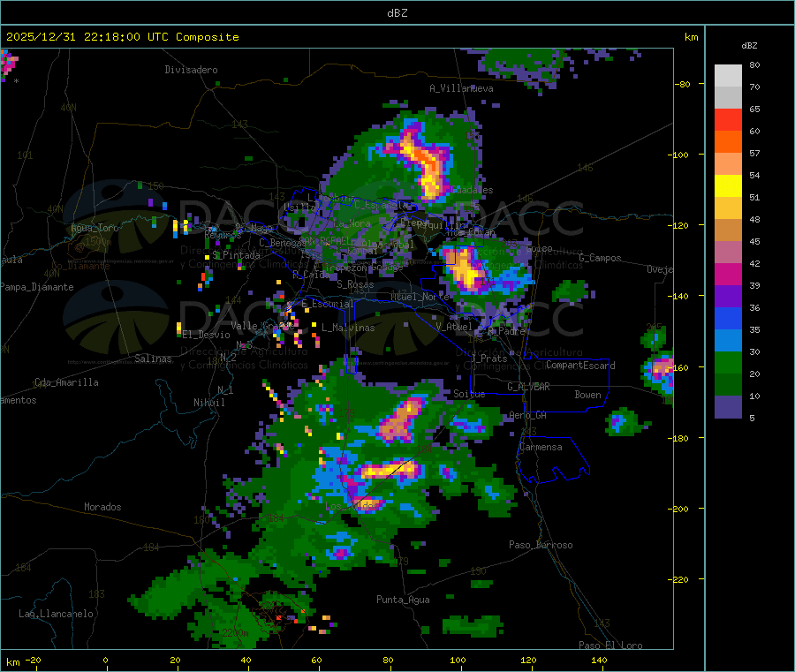Click the A_Villanueva place label
Viewport: 795px width, 672px height.
coord(461,88)
